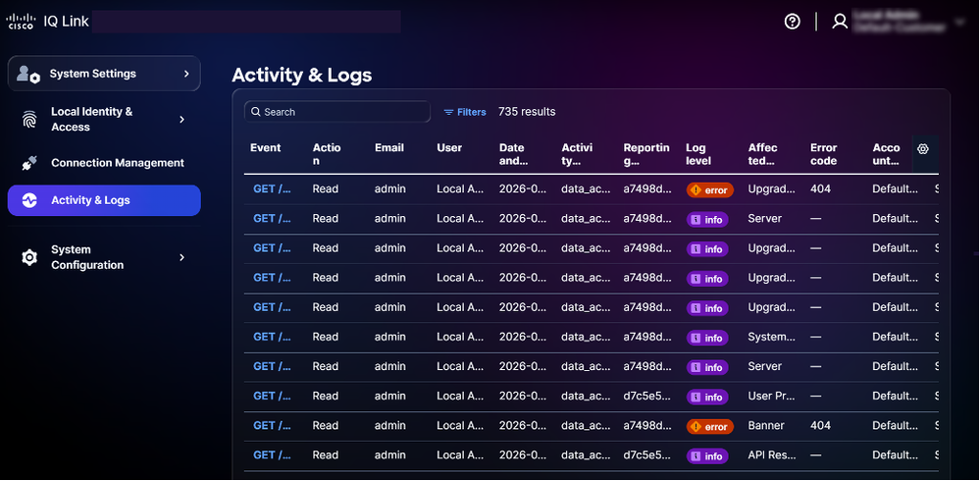
Task: Open the help question mark icon
Action: point(793,22)
